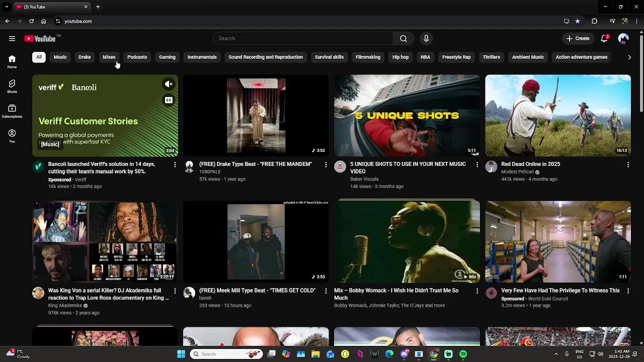Unmute the Veriff ad preview
Screen dimensions: 644x362
[x=169, y=84]
